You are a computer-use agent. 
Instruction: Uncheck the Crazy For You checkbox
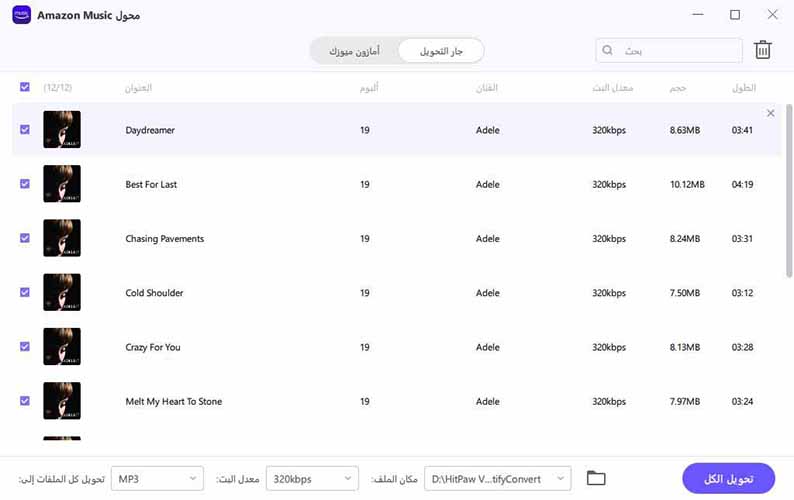click(25, 347)
